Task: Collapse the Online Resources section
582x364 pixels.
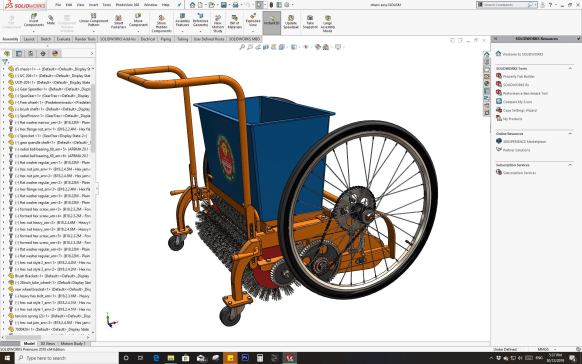Action: (x=570, y=133)
